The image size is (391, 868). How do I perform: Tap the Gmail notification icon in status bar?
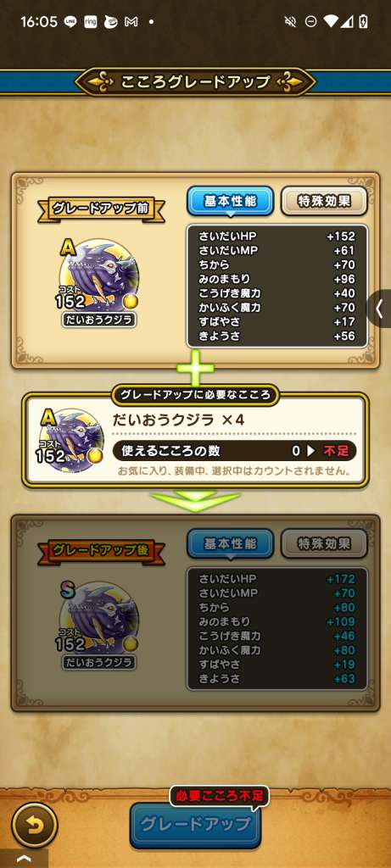point(131,22)
